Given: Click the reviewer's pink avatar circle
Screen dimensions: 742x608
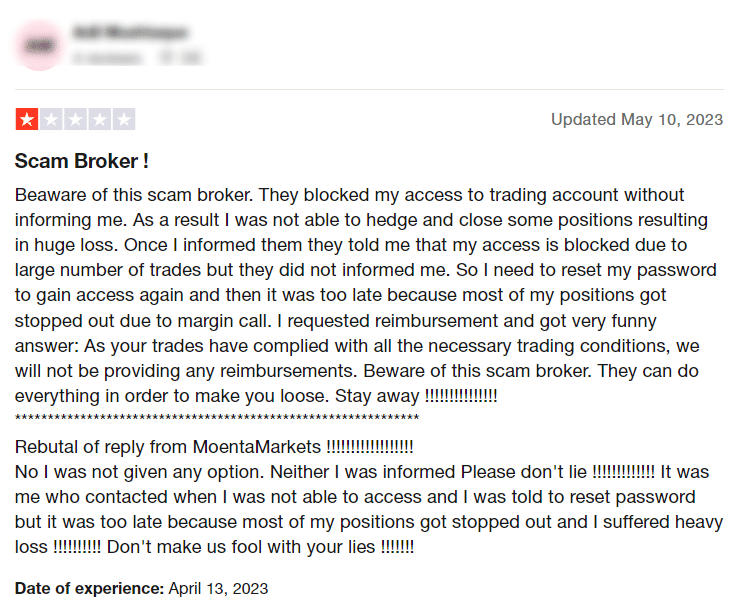Looking at the screenshot, I should [x=40, y=45].
